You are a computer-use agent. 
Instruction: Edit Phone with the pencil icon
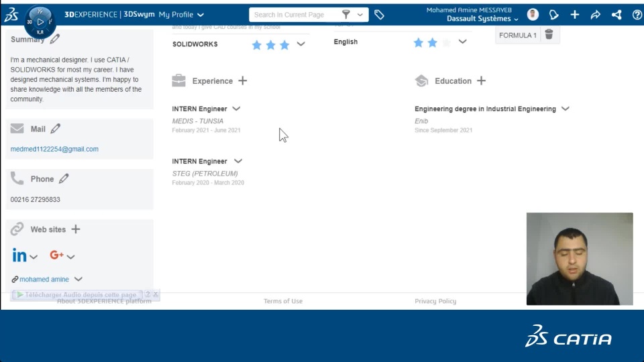[64, 178]
